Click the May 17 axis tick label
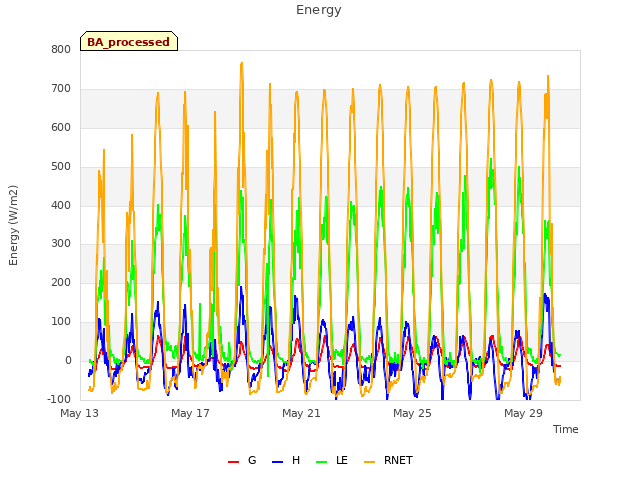640x480 pixels. pyautogui.click(x=190, y=413)
